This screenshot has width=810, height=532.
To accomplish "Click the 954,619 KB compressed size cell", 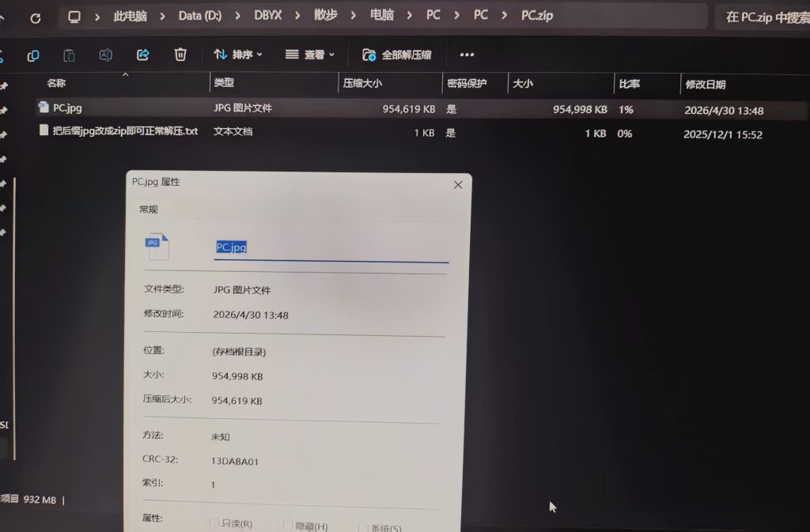I will pyautogui.click(x=409, y=109).
